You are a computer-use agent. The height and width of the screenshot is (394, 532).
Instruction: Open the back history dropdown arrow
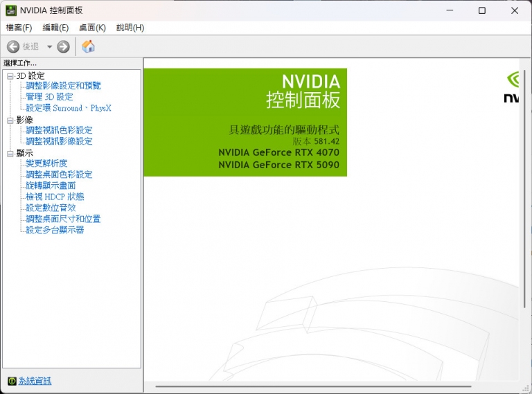(x=49, y=46)
